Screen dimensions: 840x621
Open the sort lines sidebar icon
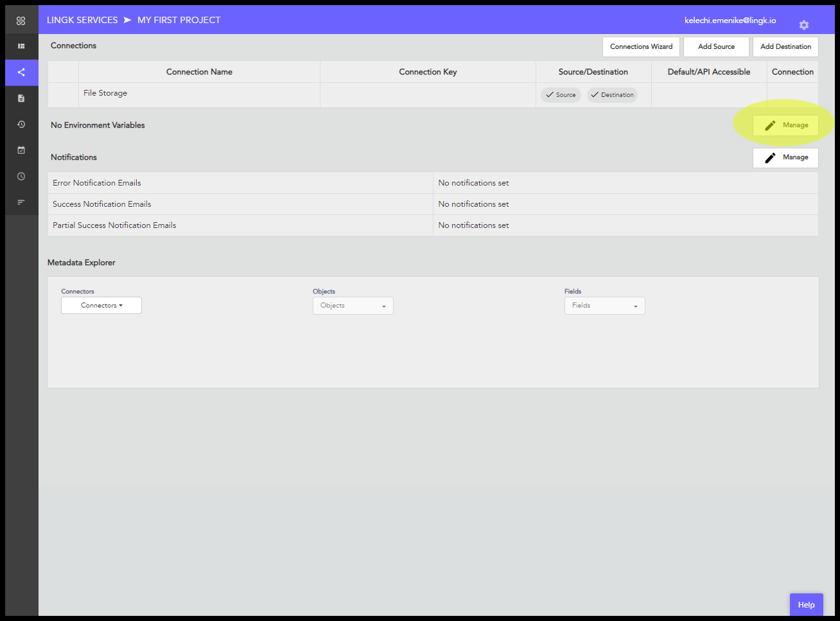(21, 202)
